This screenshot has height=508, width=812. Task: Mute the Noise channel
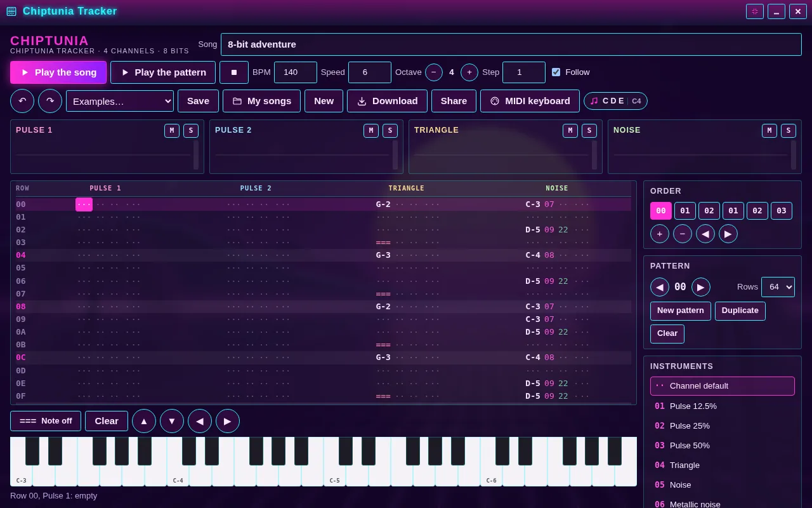tap(769, 131)
